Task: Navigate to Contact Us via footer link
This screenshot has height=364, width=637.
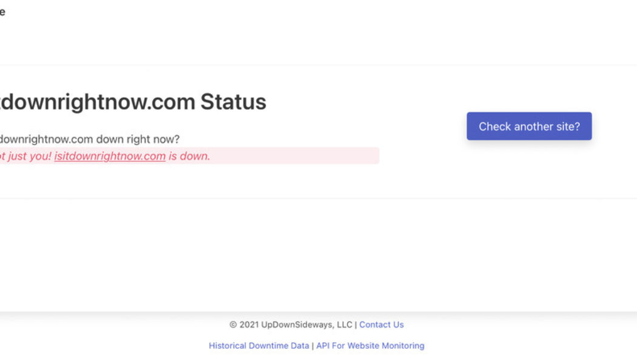Action: pos(382,325)
